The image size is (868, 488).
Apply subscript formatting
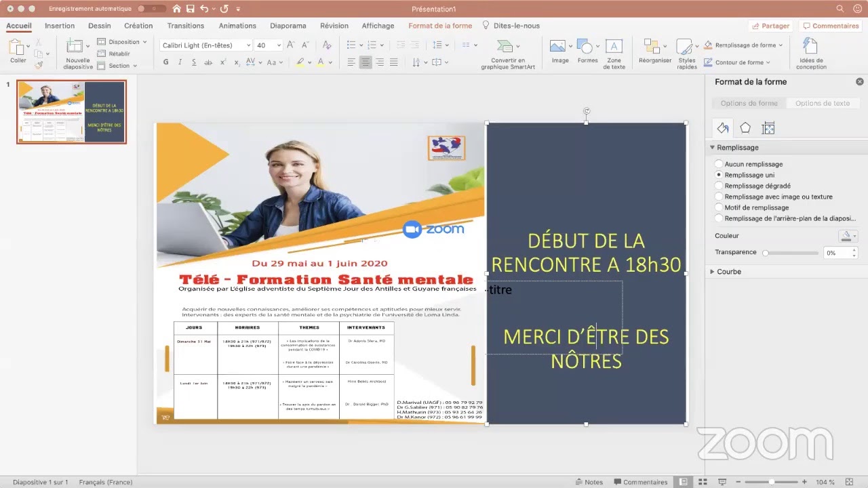(x=237, y=62)
